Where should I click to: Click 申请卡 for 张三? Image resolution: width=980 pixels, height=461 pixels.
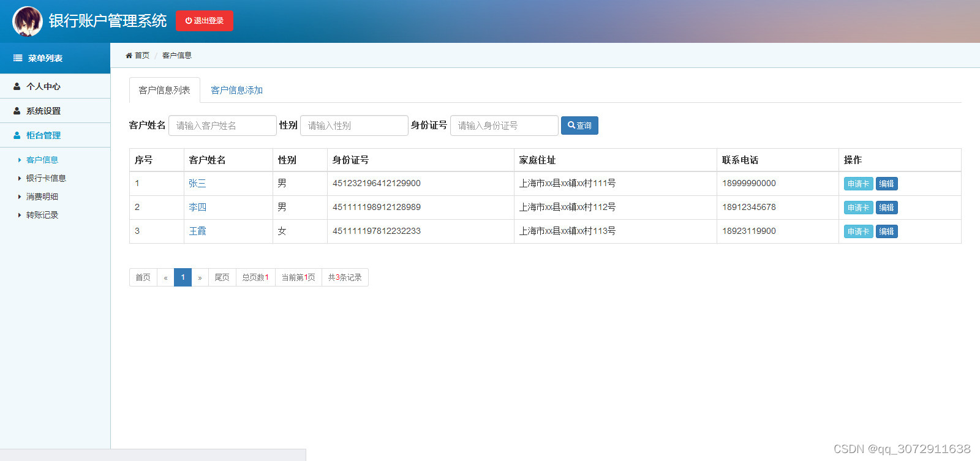click(858, 184)
